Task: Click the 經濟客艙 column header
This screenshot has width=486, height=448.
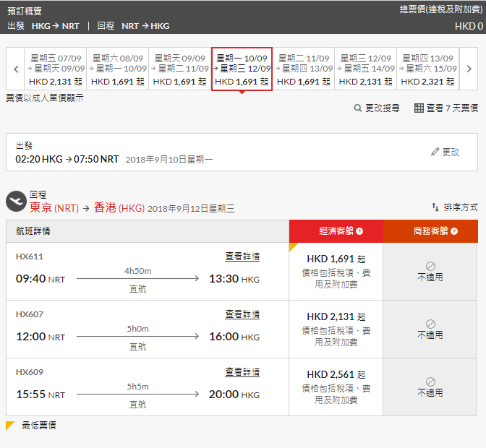Action: (x=336, y=231)
